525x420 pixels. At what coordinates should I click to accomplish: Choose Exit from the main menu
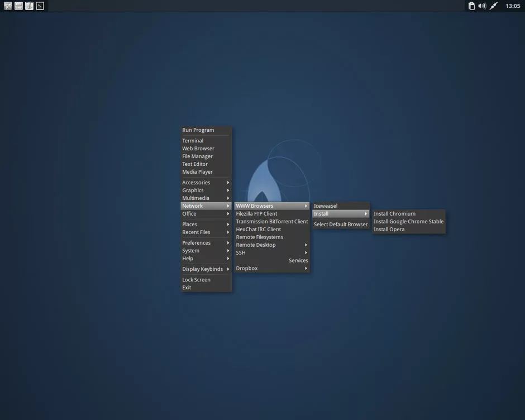(x=206, y=288)
